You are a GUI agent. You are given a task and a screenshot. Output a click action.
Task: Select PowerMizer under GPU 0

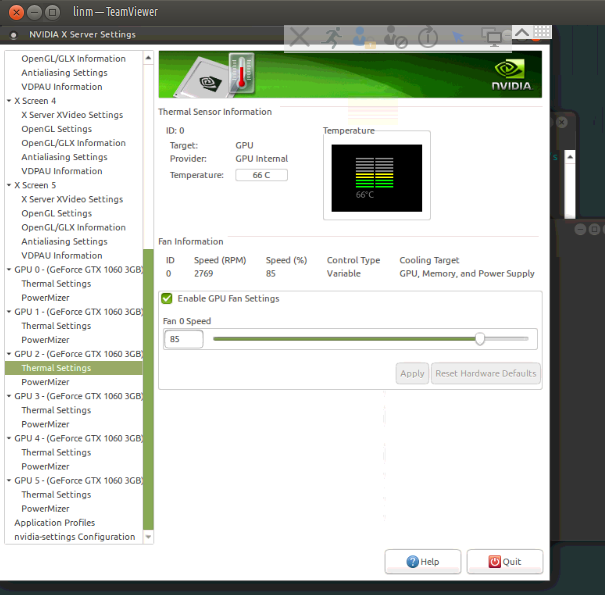(46, 298)
